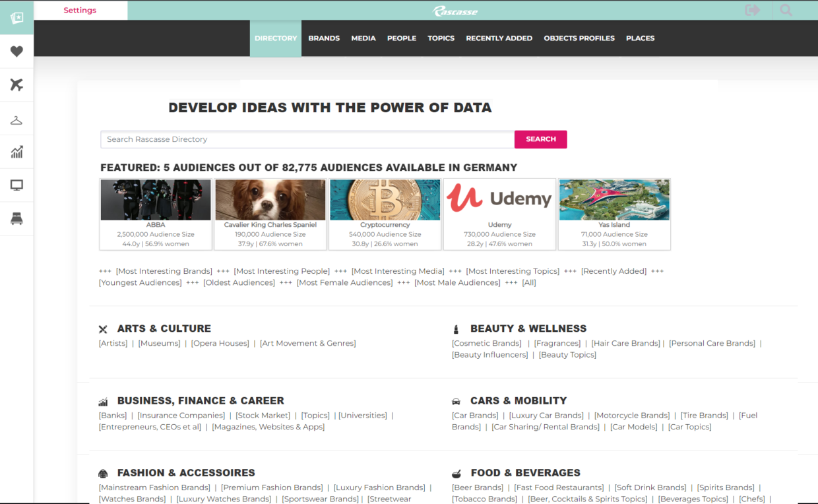Select the clothes hanger sidebar icon

click(x=16, y=119)
